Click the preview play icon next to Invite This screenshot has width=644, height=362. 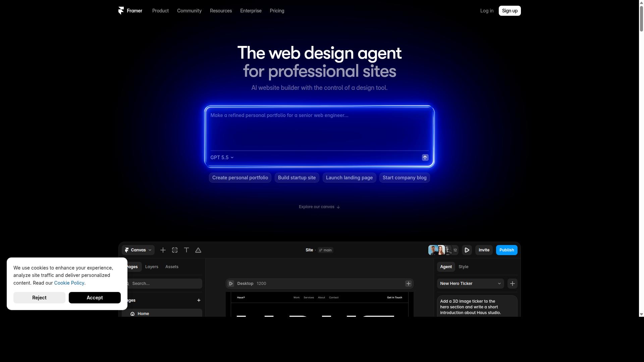467,250
